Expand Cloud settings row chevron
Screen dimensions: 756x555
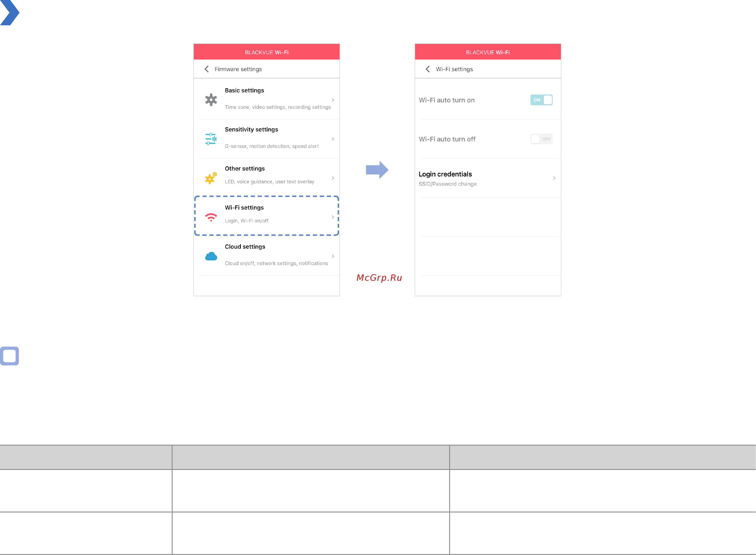pos(333,256)
